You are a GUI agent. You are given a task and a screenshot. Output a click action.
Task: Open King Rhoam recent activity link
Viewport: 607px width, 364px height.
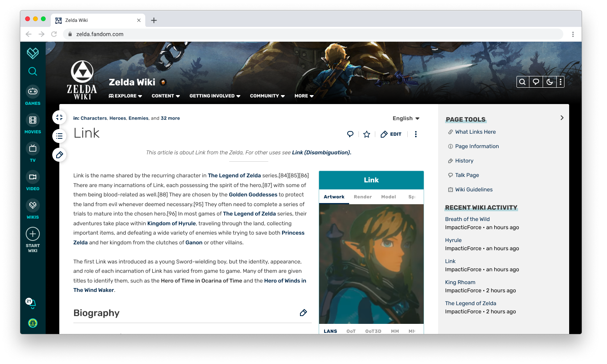(460, 283)
